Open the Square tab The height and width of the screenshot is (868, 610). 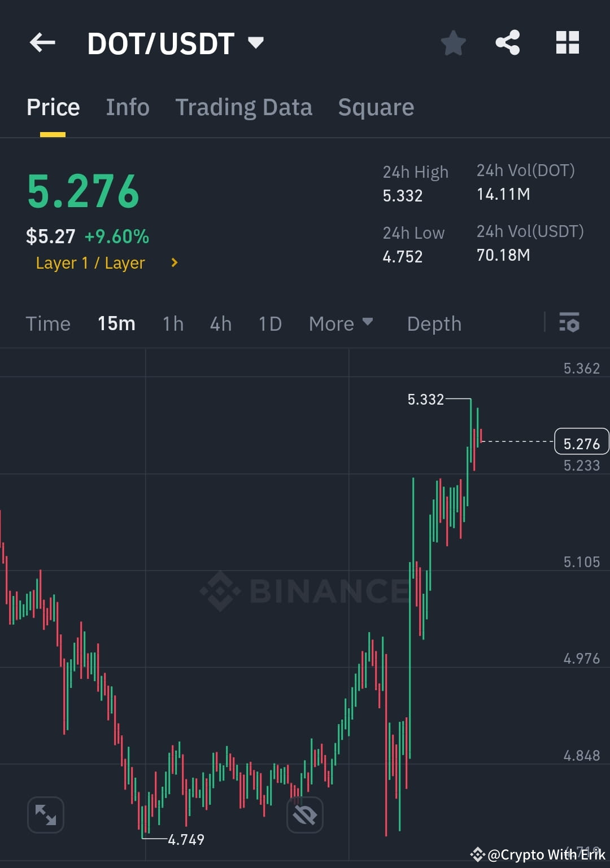click(375, 107)
